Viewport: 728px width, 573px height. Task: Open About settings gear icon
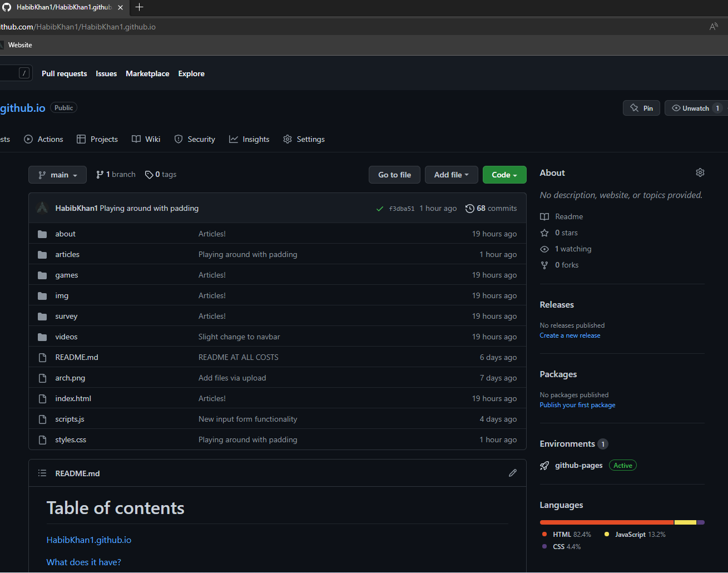click(700, 172)
